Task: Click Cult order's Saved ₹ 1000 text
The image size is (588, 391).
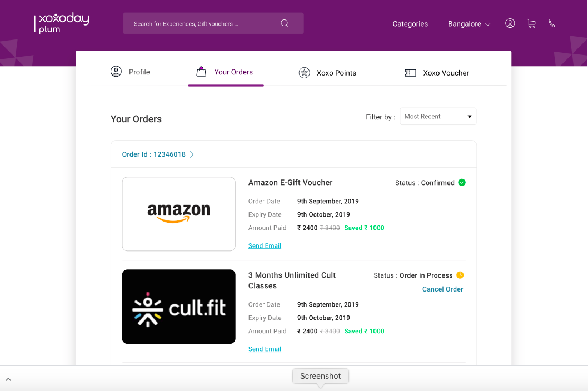Action: click(364, 331)
